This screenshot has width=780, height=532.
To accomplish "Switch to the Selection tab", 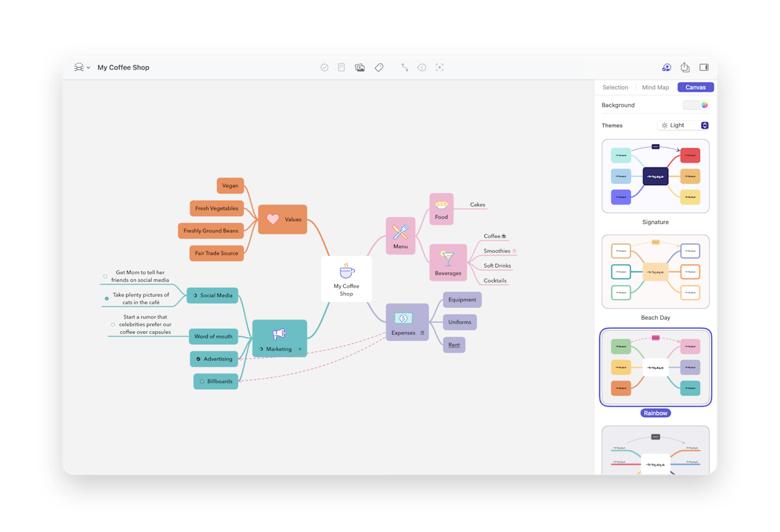I will 615,87.
